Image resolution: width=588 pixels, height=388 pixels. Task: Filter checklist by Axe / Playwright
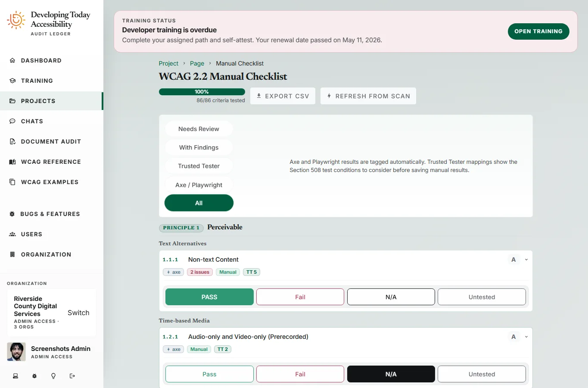pyautogui.click(x=199, y=185)
